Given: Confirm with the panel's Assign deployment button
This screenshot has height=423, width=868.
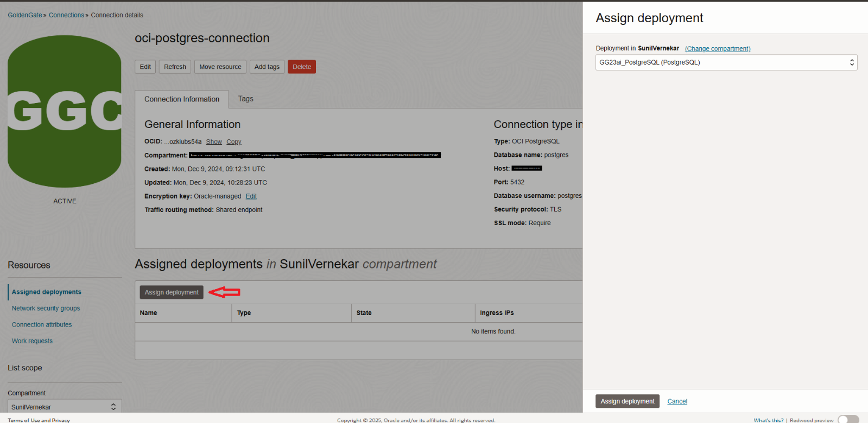Looking at the screenshot, I should (x=627, y=401).
